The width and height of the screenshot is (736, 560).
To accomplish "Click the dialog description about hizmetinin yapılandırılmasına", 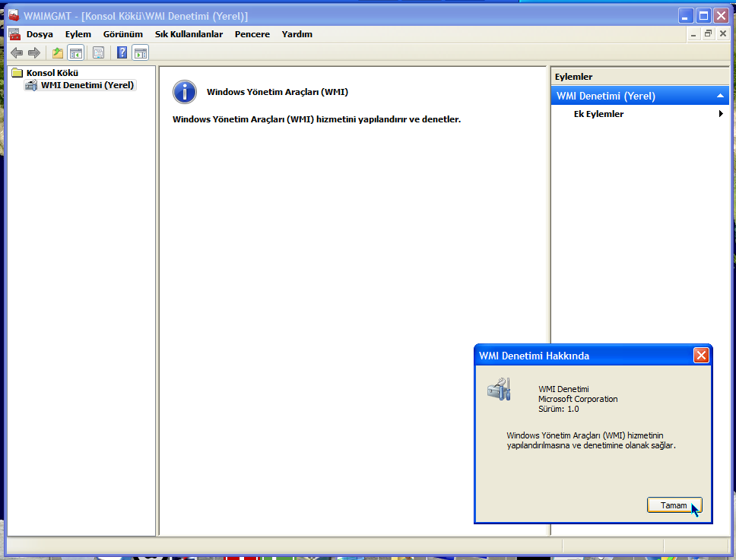I will coord(591,441).
